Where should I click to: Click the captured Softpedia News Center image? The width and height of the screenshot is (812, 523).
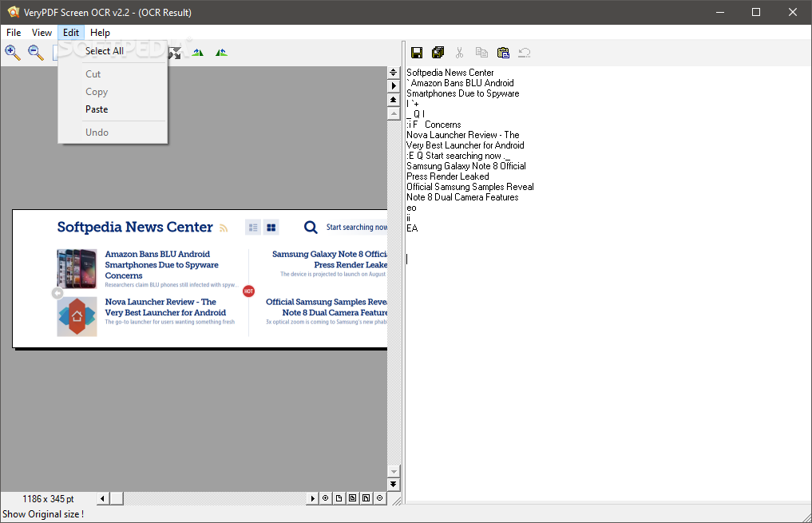200,279
